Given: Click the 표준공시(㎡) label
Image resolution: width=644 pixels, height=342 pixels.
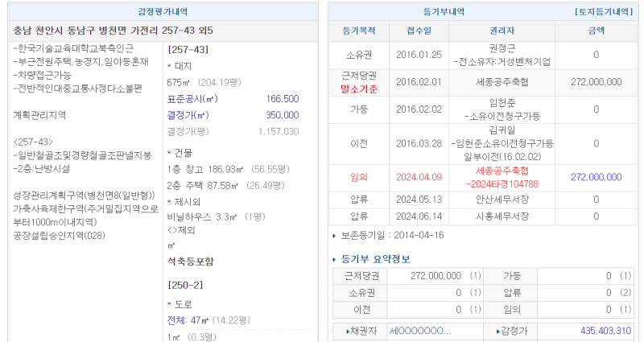Looking at the screenshot, I should [192, 99].
